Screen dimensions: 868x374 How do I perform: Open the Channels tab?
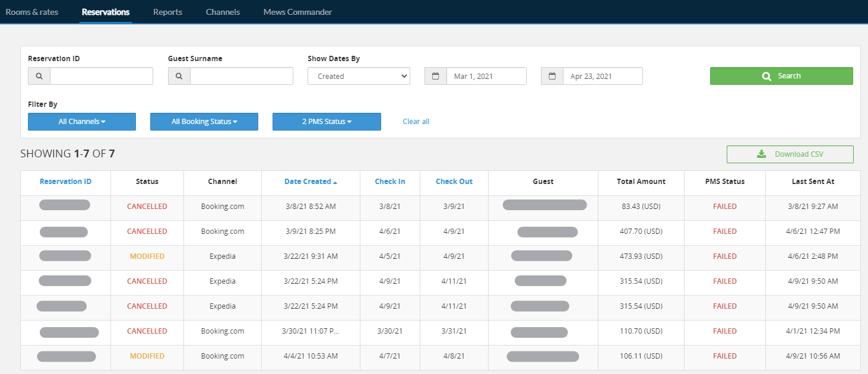[223, 12]
